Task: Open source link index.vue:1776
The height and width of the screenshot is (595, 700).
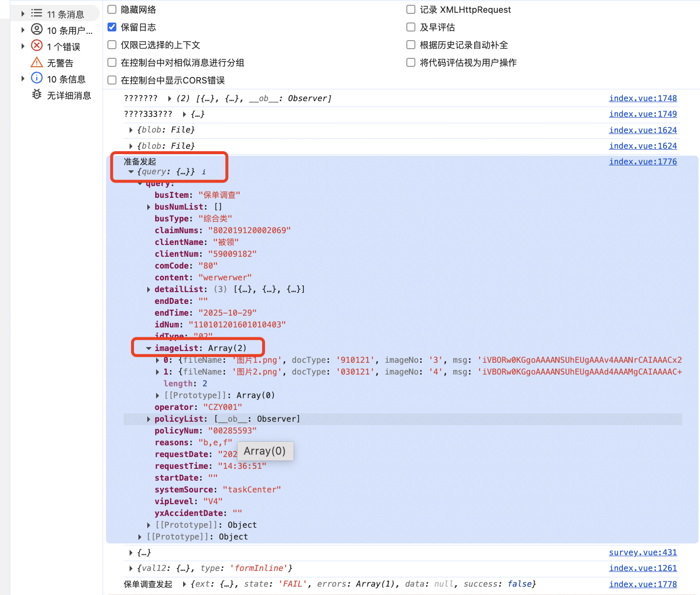Action: (x=643, y=162)
